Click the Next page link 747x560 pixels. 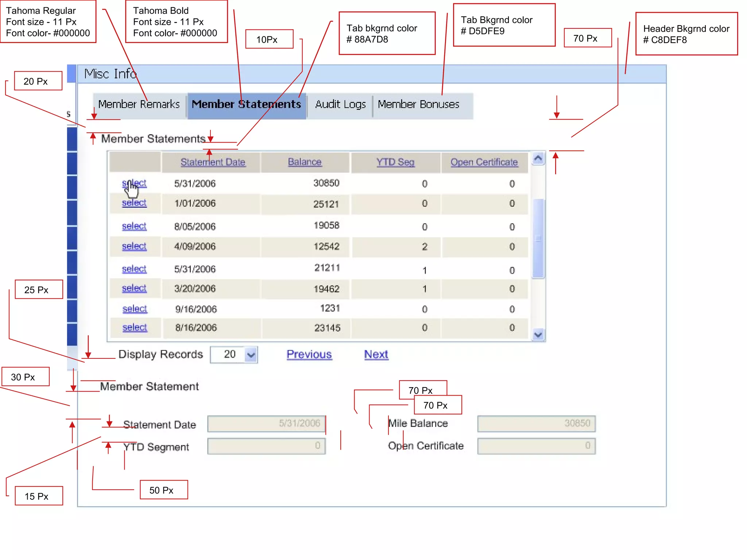click(376, 354)
